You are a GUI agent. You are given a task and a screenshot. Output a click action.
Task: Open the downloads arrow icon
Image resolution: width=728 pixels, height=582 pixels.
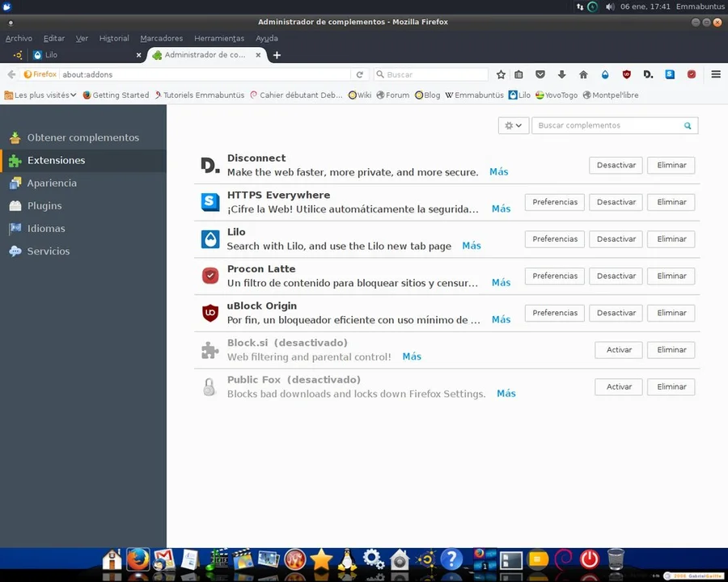tap(562, 74)
